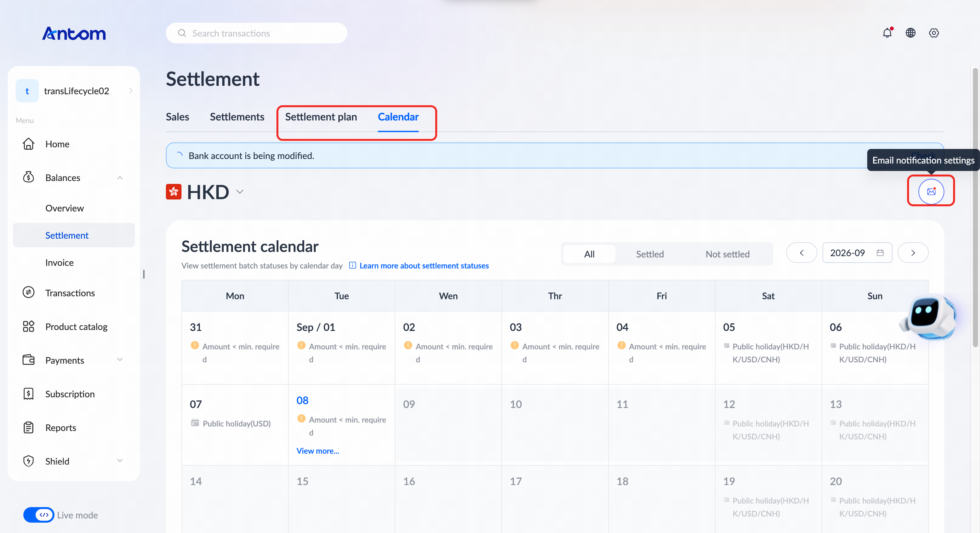The height and width of the screenshot is (533, 980).
Task: Click the Transactions icon
Action: pos(29,292)
